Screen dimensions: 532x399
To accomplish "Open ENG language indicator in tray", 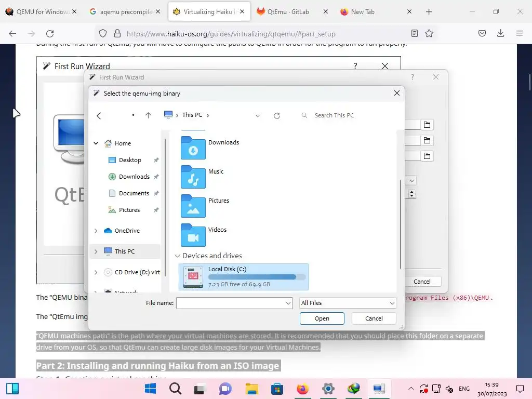I will coord(464,389).
